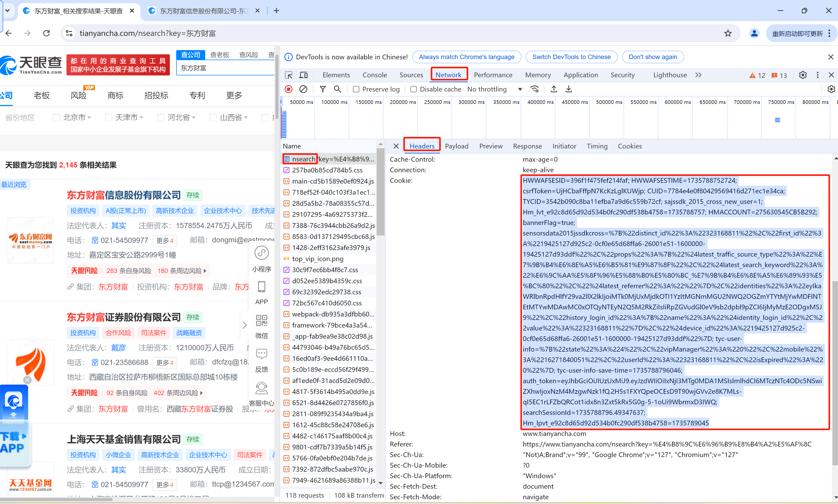Screen dimensions: 838x504
Task: Check the 天津市 region filter
Action: [x=109, y=118]
